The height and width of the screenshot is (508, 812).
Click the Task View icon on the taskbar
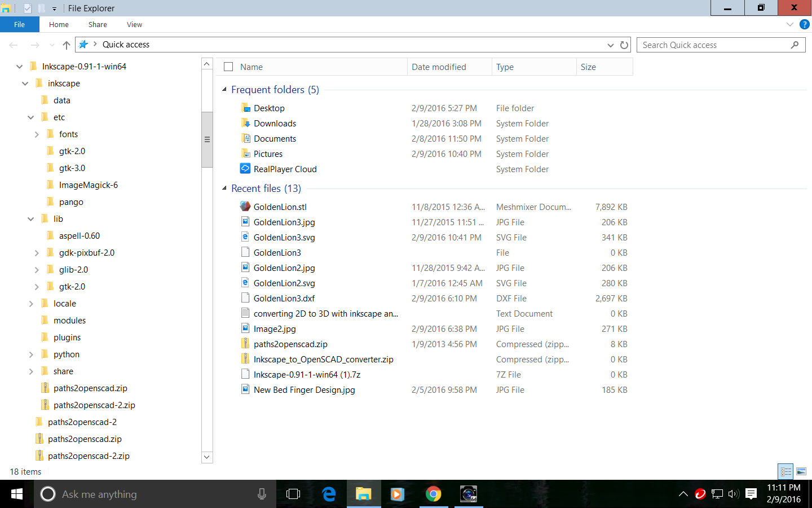(293, 494)
